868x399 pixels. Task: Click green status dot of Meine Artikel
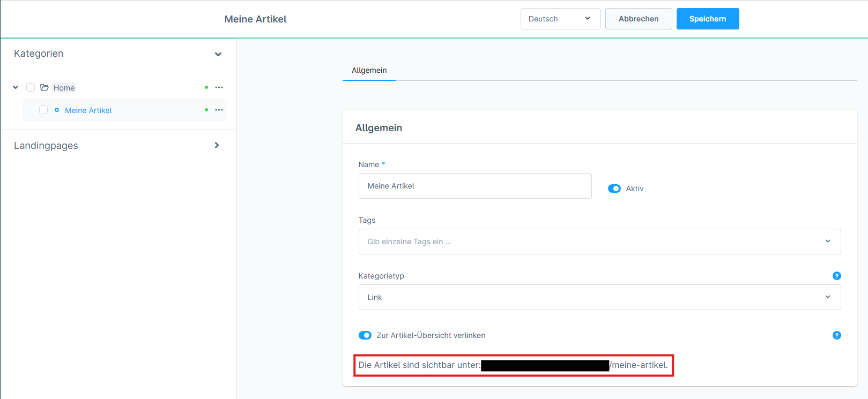(206, 110)
